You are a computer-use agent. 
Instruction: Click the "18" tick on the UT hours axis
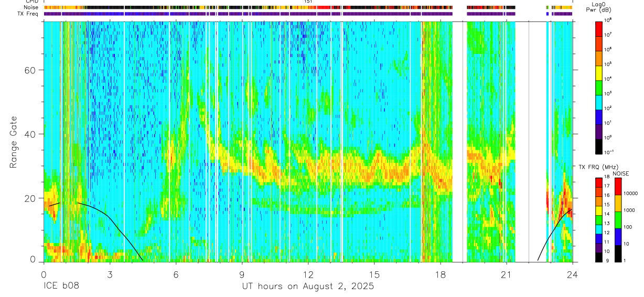pyautogui.click(x=441, y=274)
